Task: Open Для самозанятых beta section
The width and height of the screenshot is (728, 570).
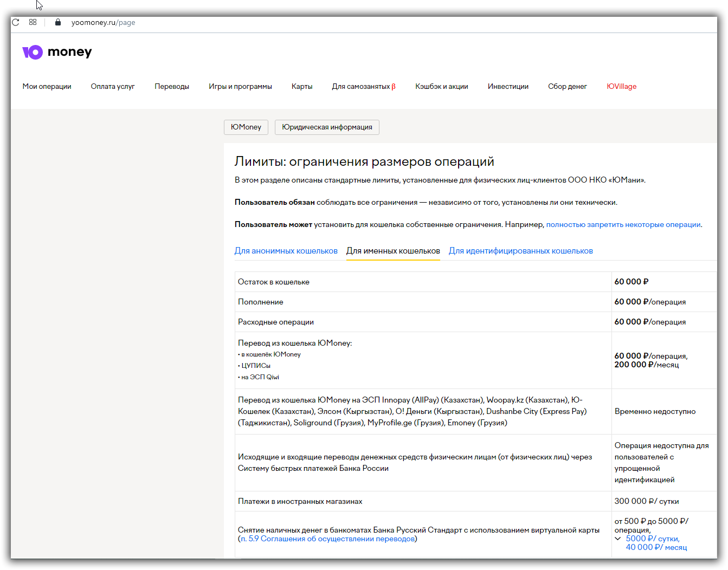Action: point(364,86)
